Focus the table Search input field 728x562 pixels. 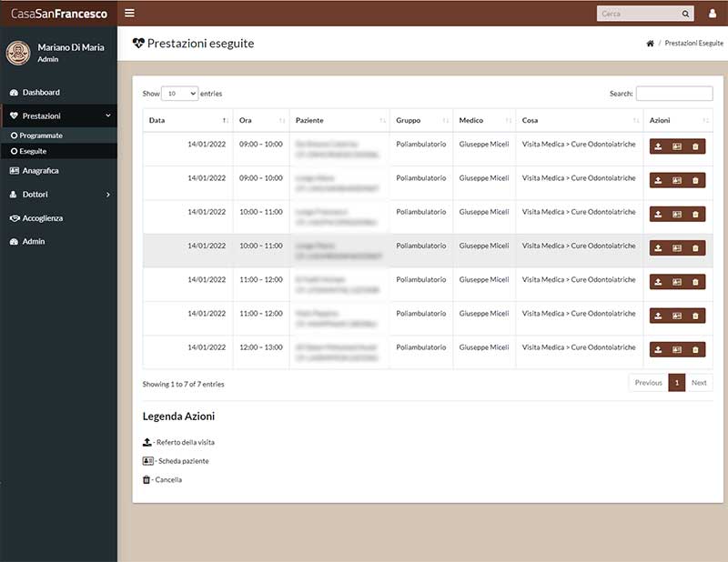click(674, 94)
